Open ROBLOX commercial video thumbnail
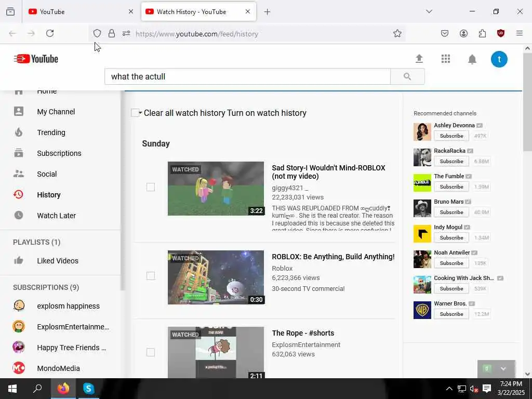532x399 pixels. 216,277
